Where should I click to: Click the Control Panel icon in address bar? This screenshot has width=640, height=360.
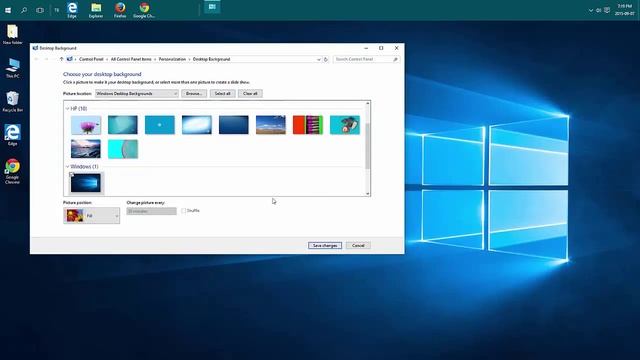(x=70, y=59)
